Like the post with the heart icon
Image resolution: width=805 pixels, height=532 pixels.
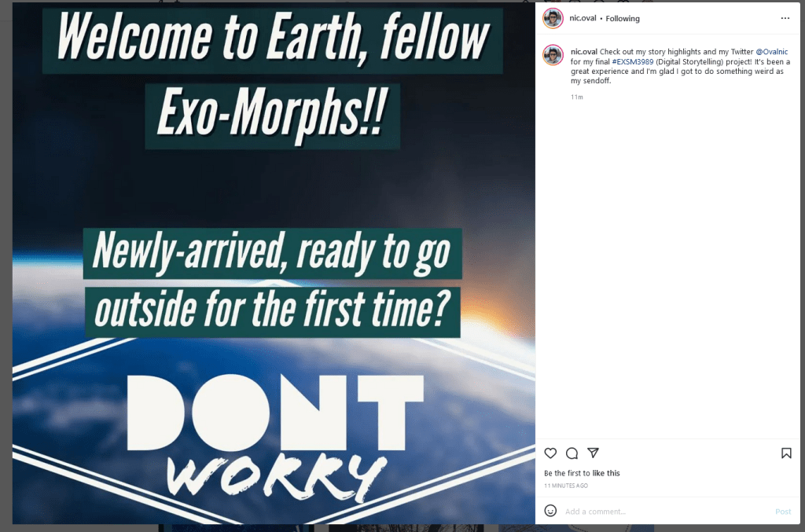[550, 453]
